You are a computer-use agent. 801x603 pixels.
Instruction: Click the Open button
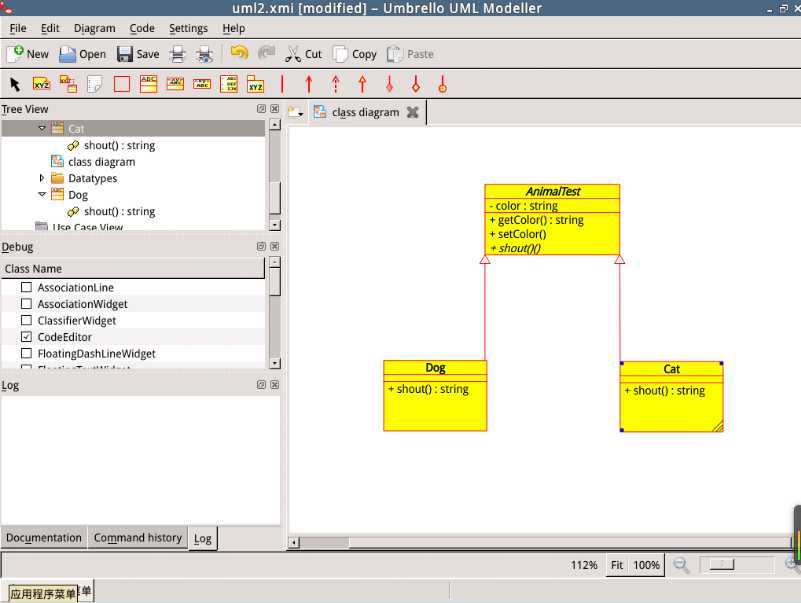[83, 54]
